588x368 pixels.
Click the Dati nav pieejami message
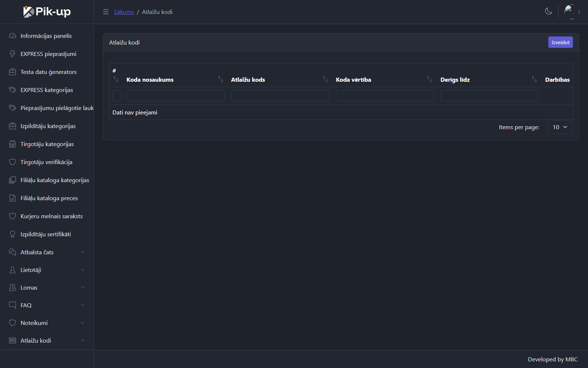135,112
